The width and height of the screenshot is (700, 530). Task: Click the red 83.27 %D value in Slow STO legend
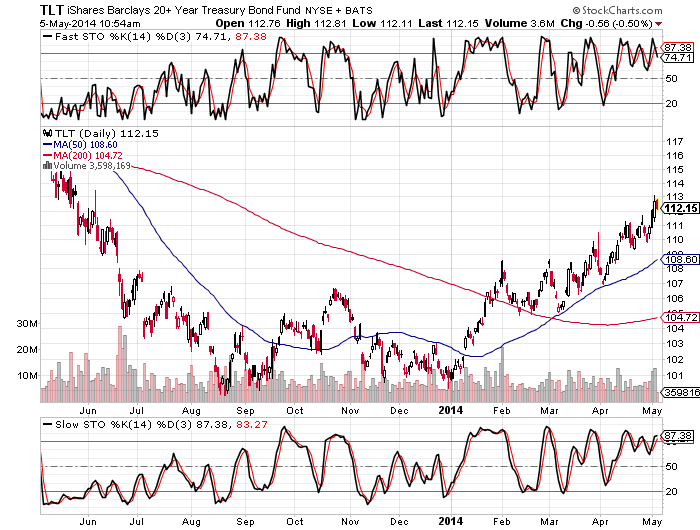pos(252,425)
